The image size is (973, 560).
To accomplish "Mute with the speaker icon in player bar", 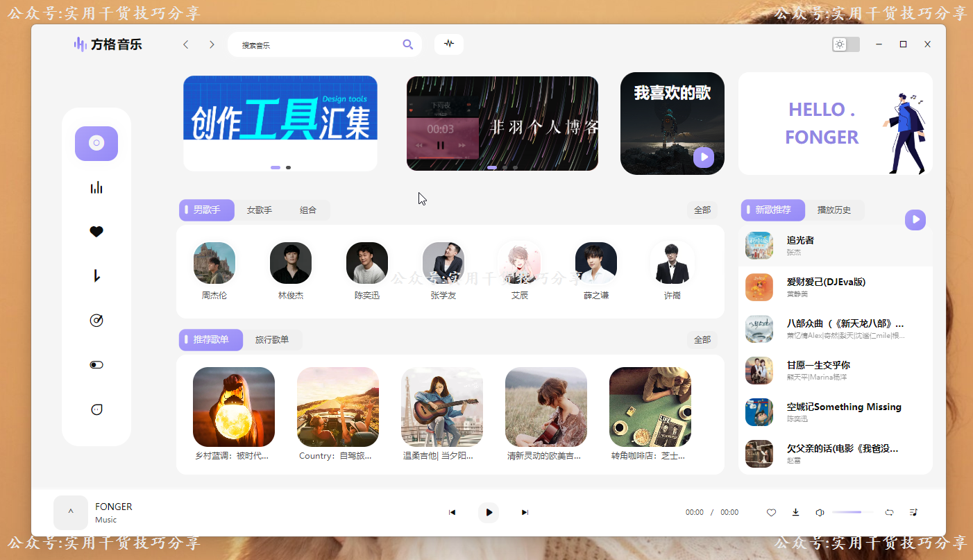I will click(x=820, y=512).
